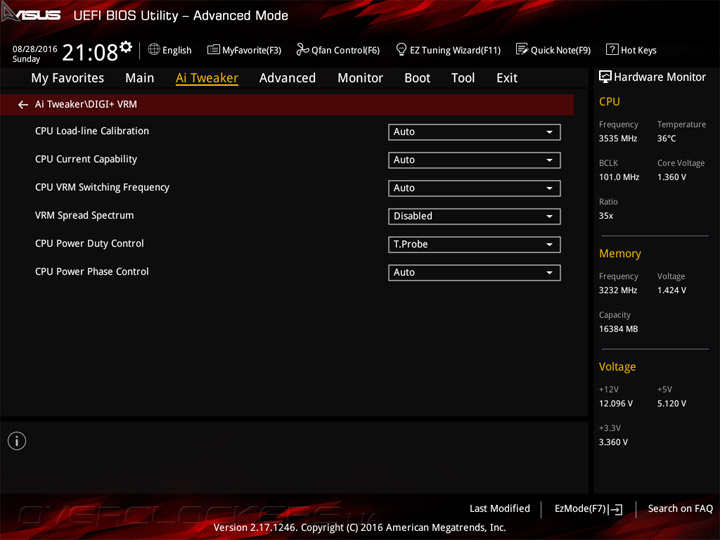Select CPU Power Phase Control label
Viewport: 720px width, 540px height.
click(92, 271)
